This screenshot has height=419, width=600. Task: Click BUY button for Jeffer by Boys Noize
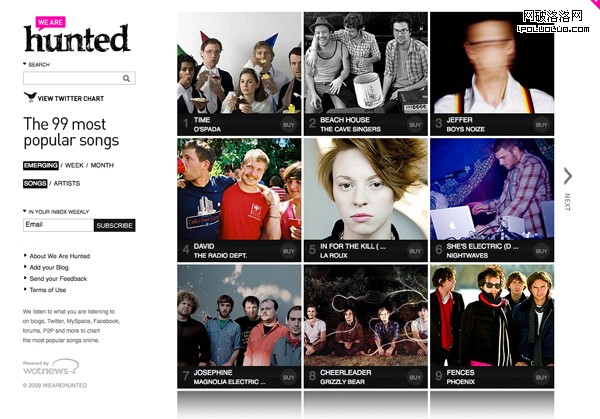(x=541, y=125)
